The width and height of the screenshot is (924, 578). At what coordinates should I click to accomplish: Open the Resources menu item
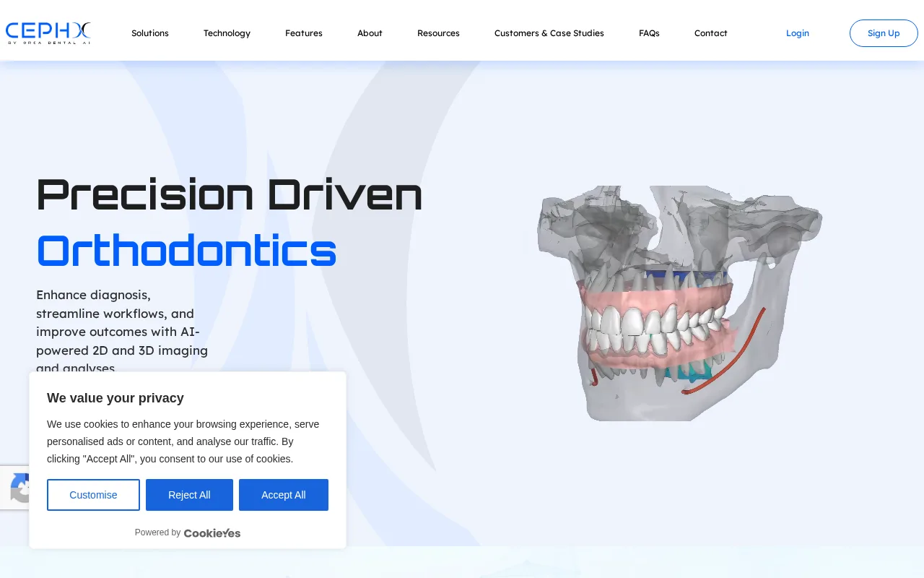[438, 33]
